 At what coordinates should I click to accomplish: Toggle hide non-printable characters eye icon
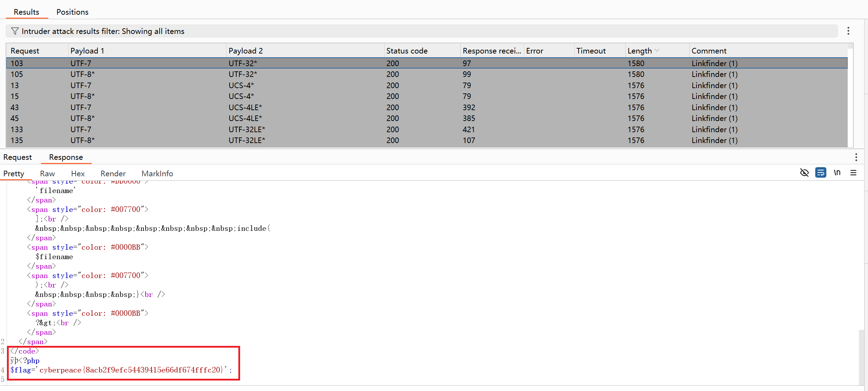[x=804, y=173]
